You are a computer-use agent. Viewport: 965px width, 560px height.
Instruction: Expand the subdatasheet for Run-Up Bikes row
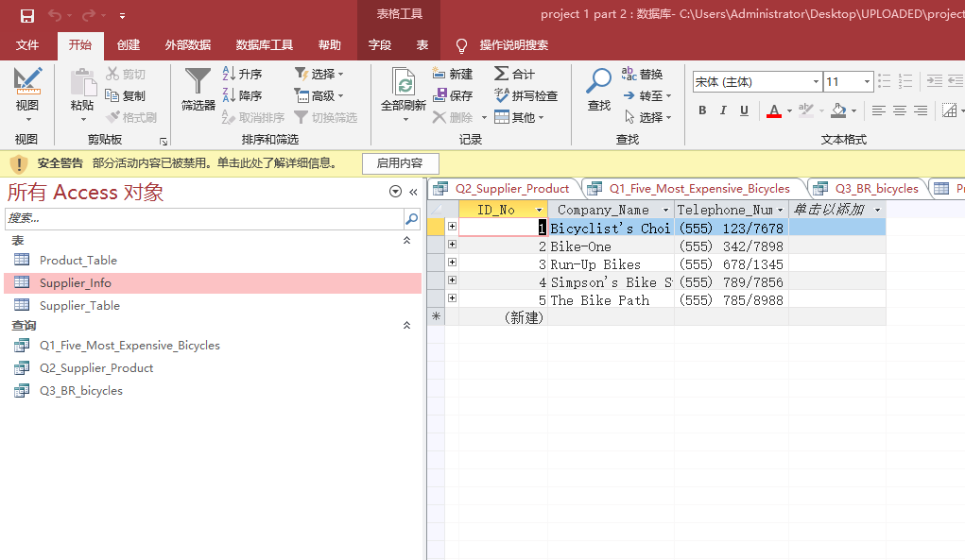[x=453, y=263]
